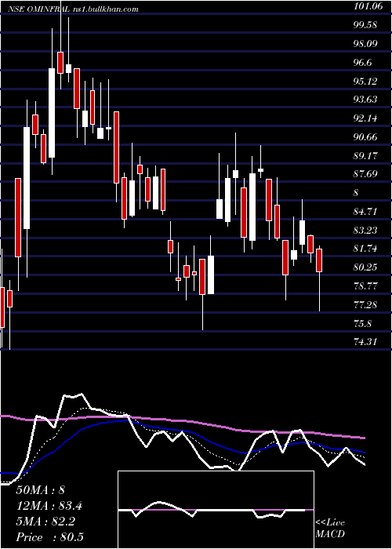Click the 92.14 price axis label

point(365,118)
